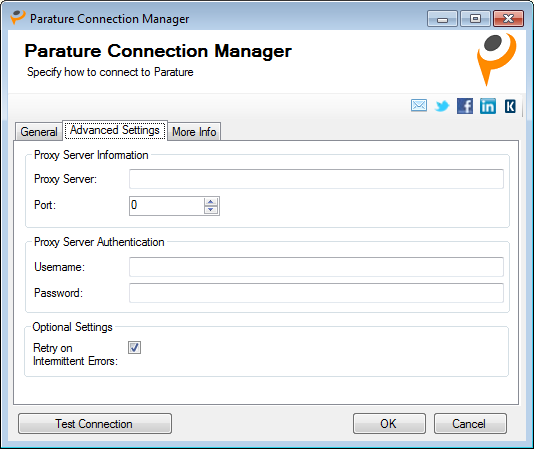Image resolution: width=534 pixels, height=449 pixels.
Task: Click the Test Connection button
Action: tap(95, 423)
